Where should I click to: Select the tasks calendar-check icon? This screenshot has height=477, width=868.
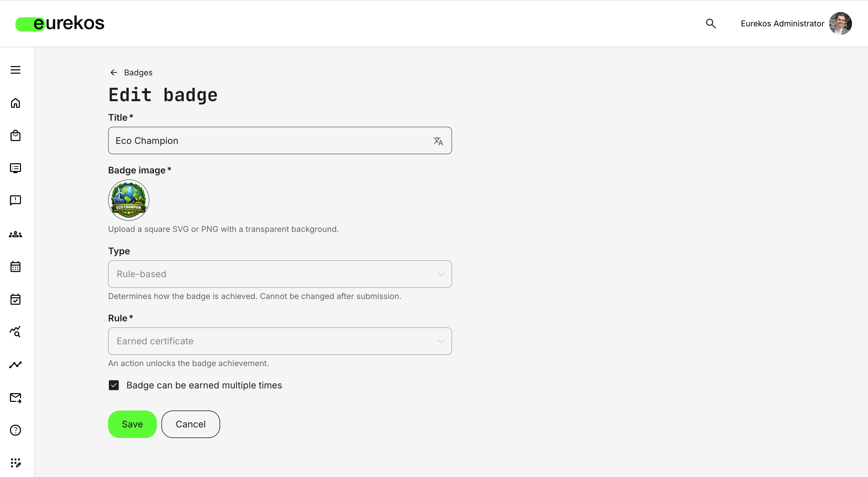[15, 299]
